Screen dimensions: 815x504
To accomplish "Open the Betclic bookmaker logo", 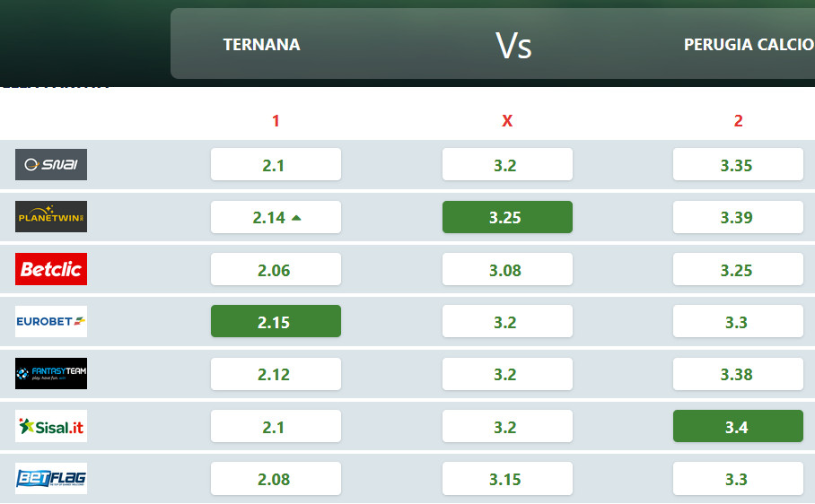I will [51, 269].
